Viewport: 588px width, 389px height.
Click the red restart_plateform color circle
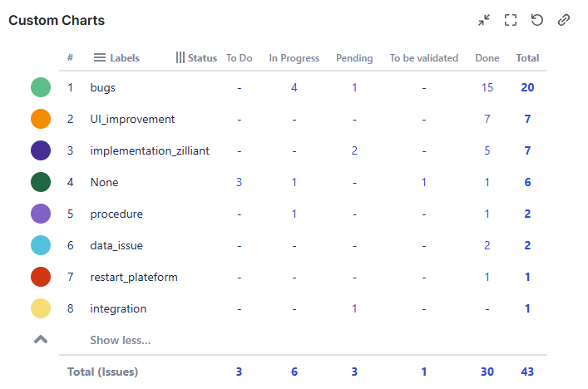click(41, 277)
